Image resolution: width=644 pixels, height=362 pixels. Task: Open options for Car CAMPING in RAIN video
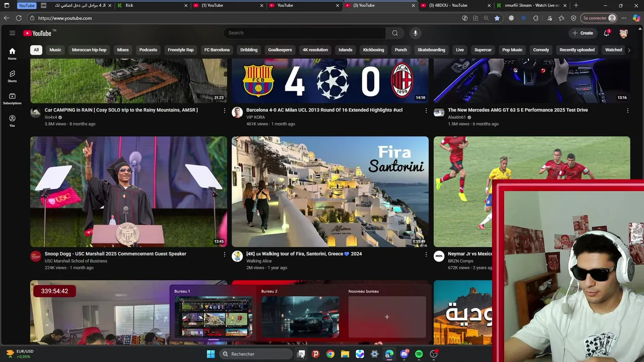click(x=224, y=110)
